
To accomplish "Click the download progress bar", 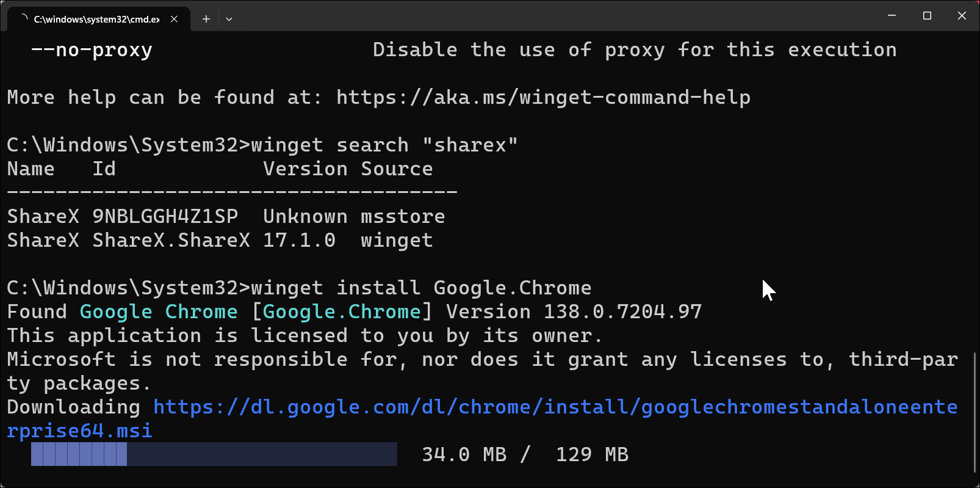I will 214,454.
